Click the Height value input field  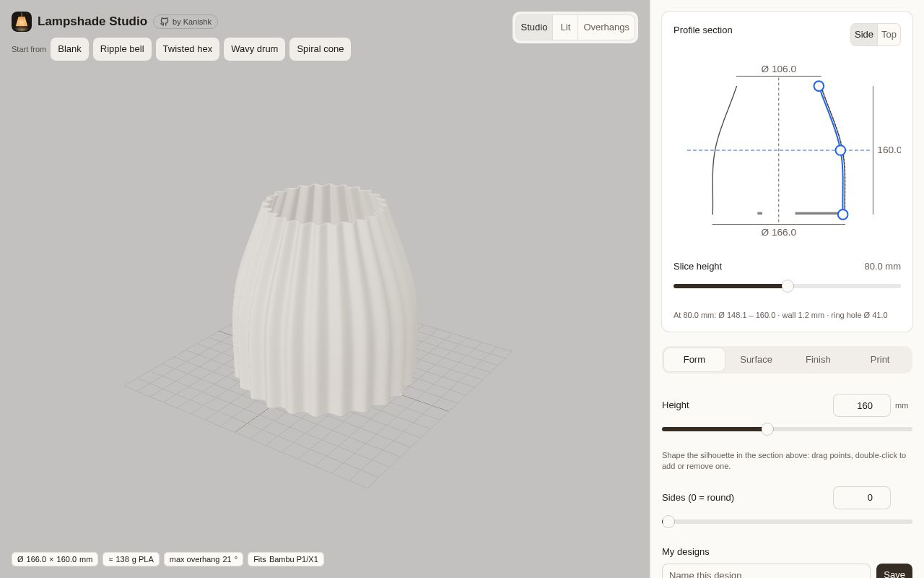click(x=862, y=405)
